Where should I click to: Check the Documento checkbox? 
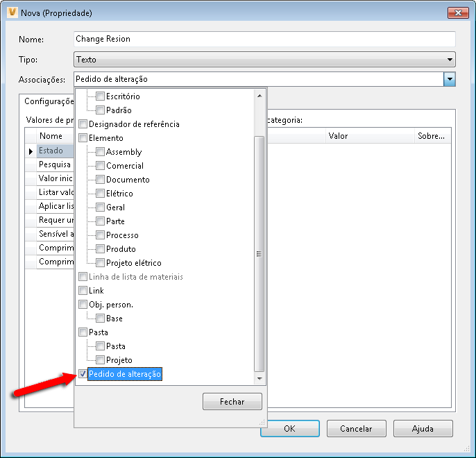coord(100,179)
